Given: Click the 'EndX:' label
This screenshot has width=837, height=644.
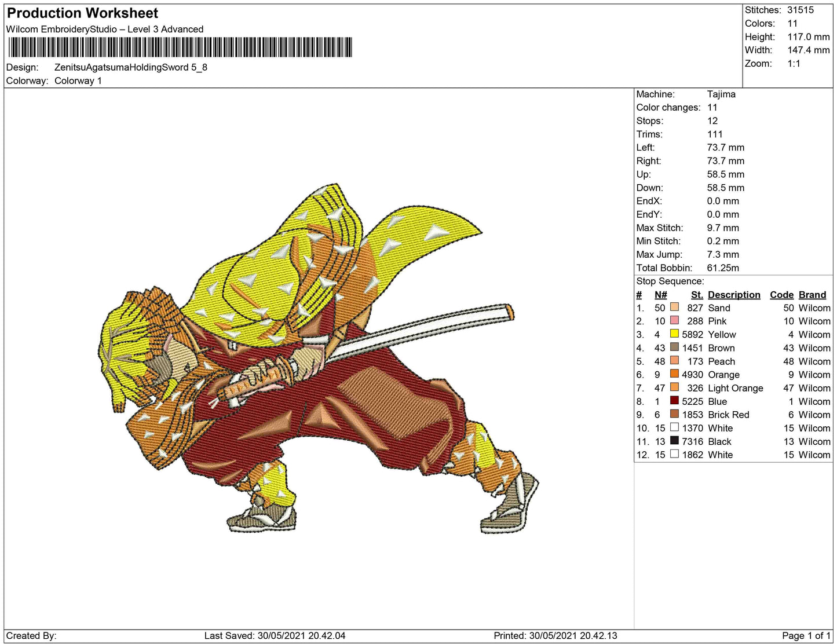Looking at the screenshot, I should point(649,200).
